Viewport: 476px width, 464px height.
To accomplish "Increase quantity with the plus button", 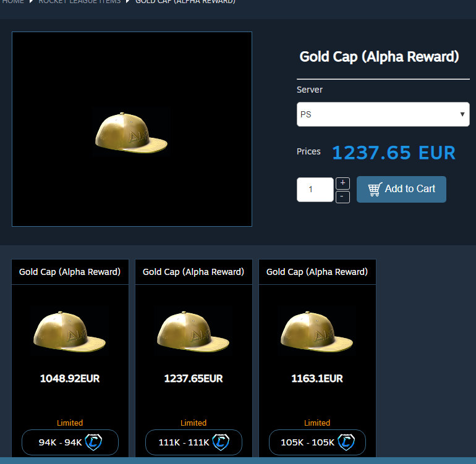I will coord(342,183).
